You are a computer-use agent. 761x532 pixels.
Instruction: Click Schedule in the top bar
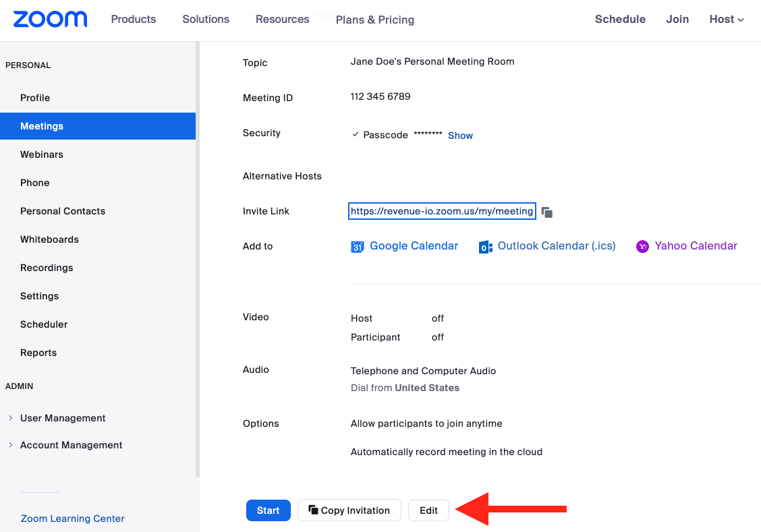pos(620,20)
